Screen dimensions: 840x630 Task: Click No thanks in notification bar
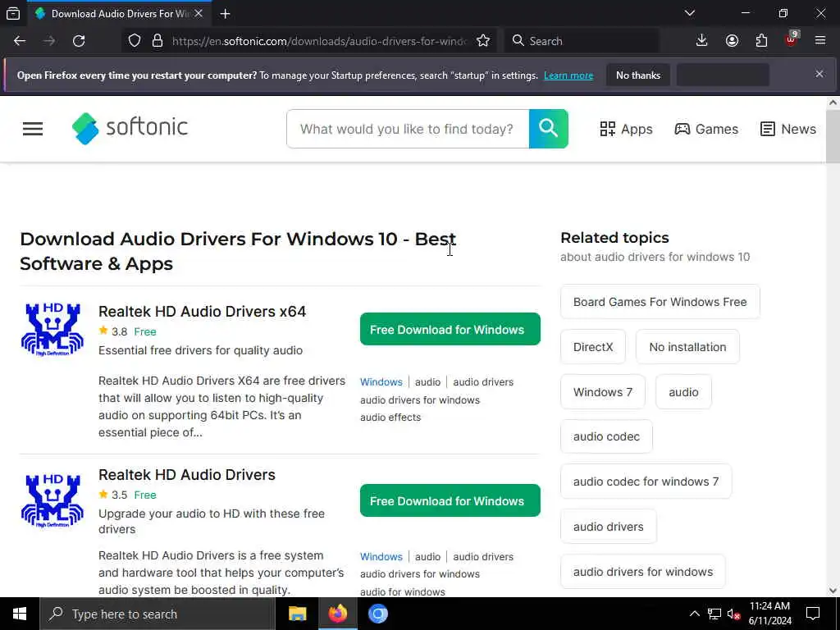click(638, 75)
